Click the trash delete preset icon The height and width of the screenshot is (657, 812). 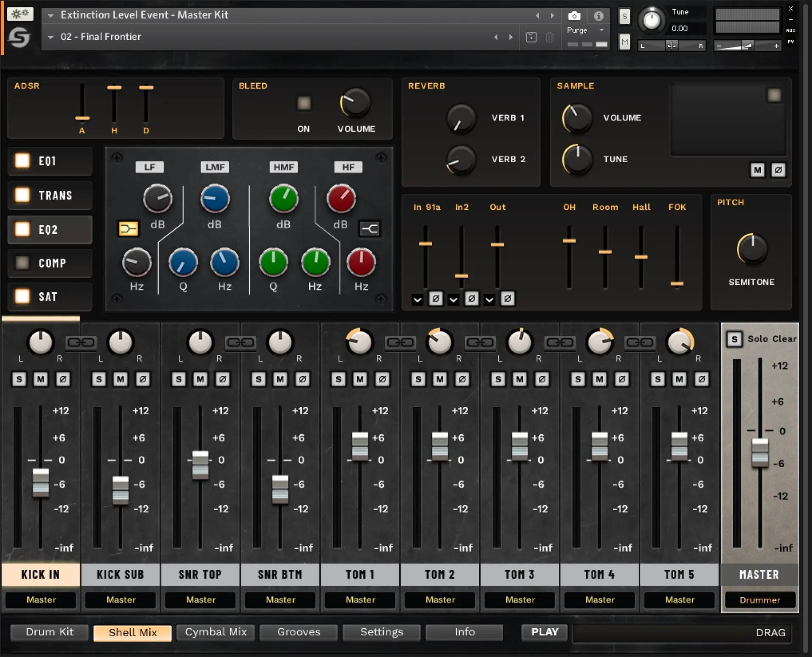(x=549, y=37)
